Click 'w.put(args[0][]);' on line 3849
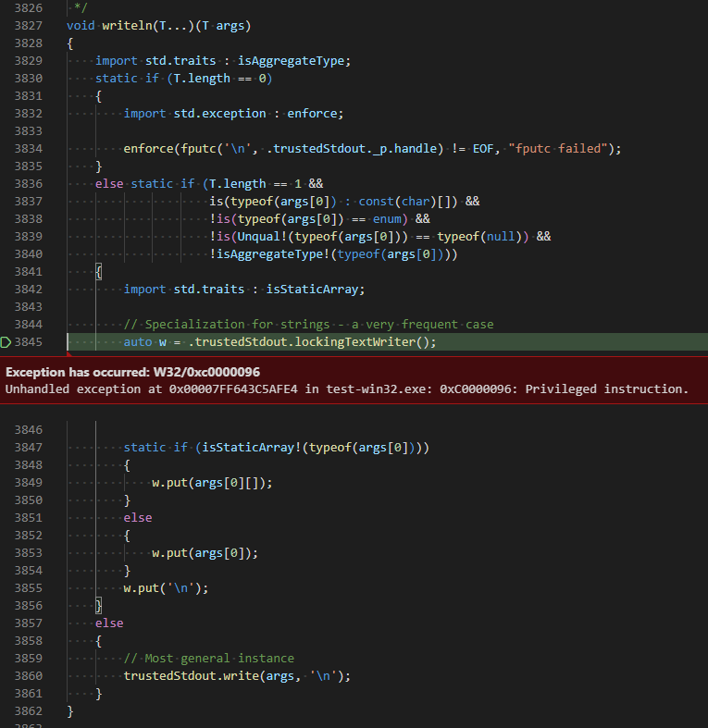The image size is (708, 728). click(x=212, y=483)
